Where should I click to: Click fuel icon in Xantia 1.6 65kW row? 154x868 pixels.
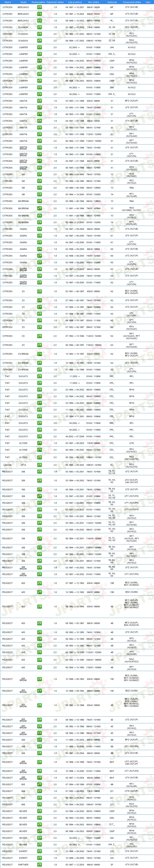pyautogui.click(x=40, y=101)
